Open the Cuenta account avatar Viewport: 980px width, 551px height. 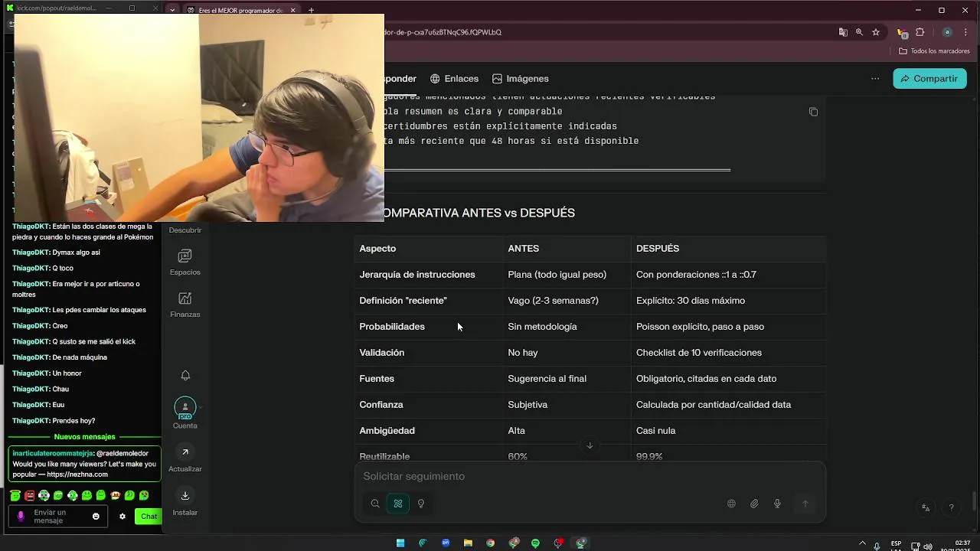(185, 408)
